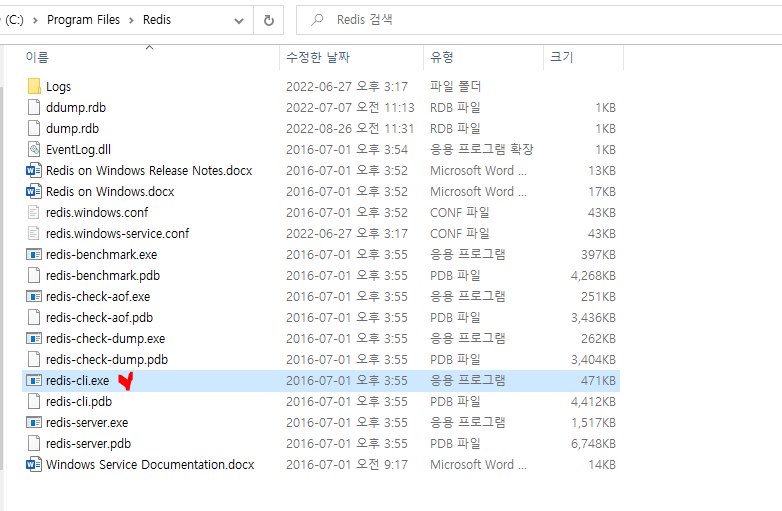Click the 파일 폴더 type cell
Image resolution: width=782 pixels, height=511 pixels.
tap(455, 86)
